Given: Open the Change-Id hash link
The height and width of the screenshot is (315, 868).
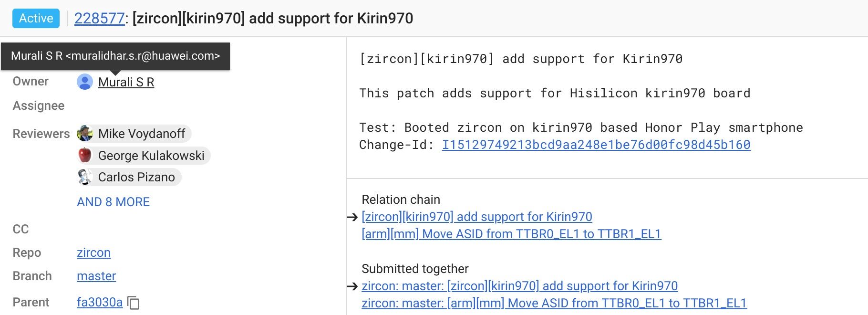Looking at the screenshot, I should (x=596, y=145).
